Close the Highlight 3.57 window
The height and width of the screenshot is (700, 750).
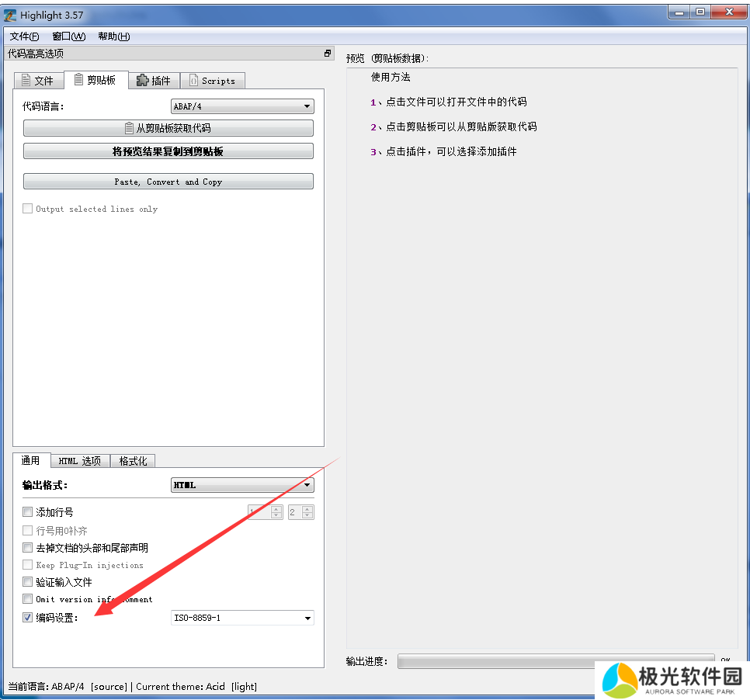click(728, 12)
